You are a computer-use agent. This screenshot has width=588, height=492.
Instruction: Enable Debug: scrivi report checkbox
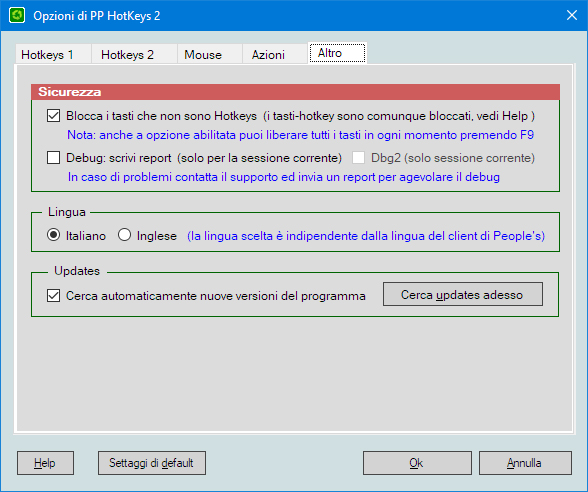53,158
